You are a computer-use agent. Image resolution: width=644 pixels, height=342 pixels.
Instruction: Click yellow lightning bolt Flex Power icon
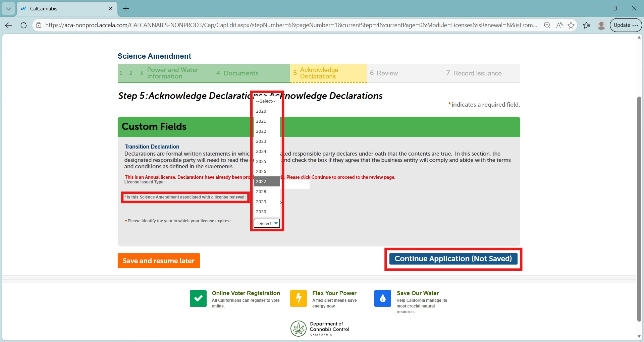pyautogui.click(x=299, y=298)
